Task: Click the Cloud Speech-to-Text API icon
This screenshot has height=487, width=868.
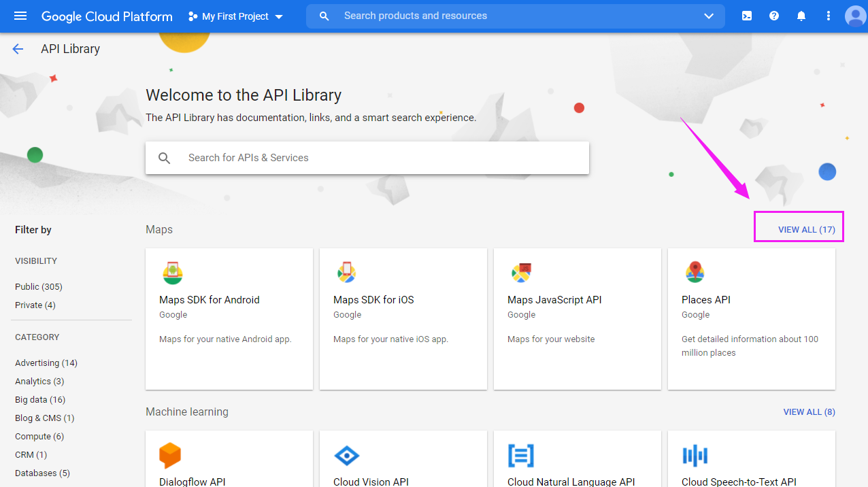Action: (x=695, y=455)
